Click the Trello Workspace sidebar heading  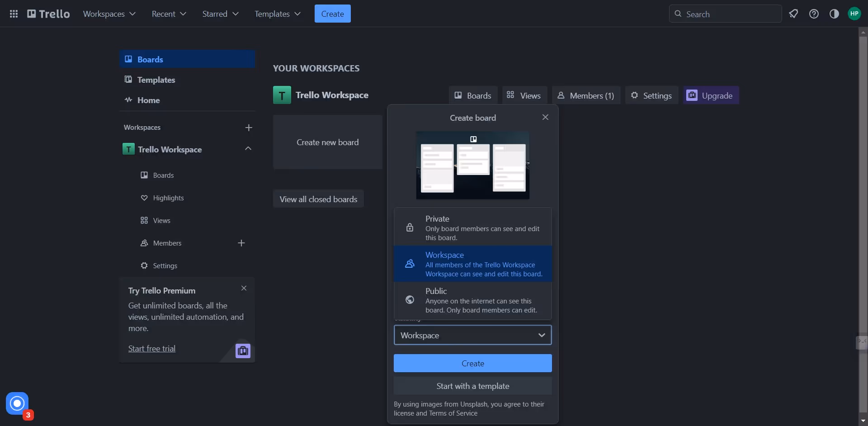click(x=170, y=149)
